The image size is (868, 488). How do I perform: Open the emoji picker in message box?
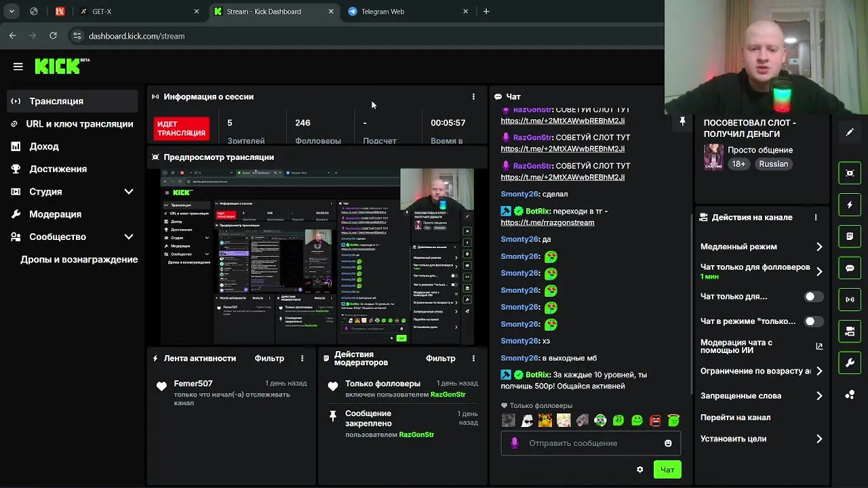pos(668,443)
